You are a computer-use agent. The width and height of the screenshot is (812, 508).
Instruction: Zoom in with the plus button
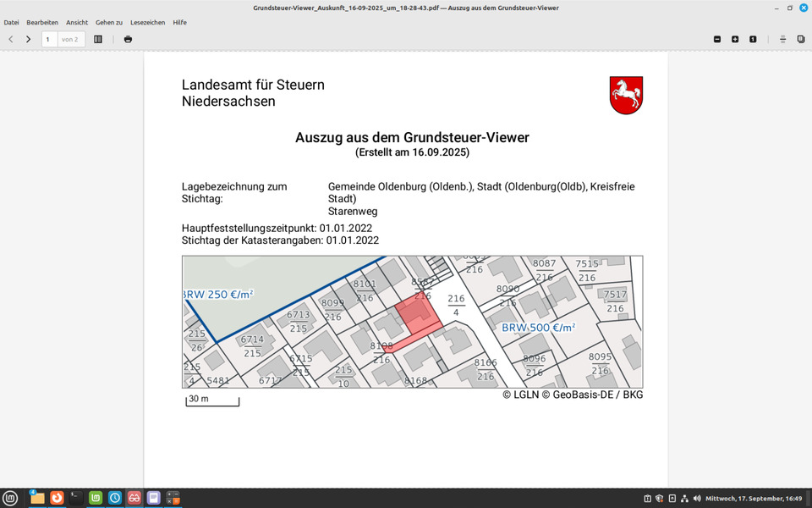[x=735, y=39]
